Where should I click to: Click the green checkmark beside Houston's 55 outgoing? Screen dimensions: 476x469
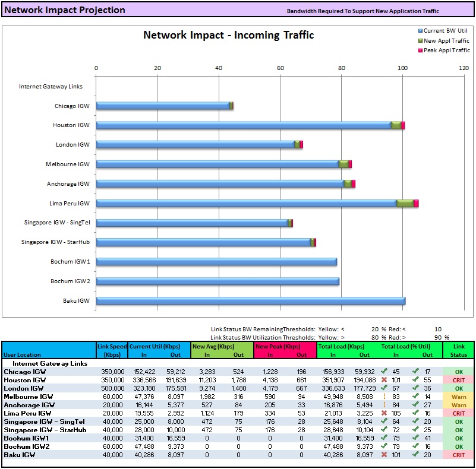coord(415,380)
